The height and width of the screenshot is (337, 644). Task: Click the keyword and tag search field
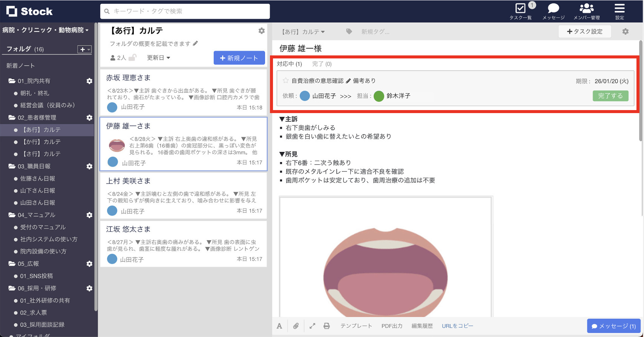coord(185,11)
